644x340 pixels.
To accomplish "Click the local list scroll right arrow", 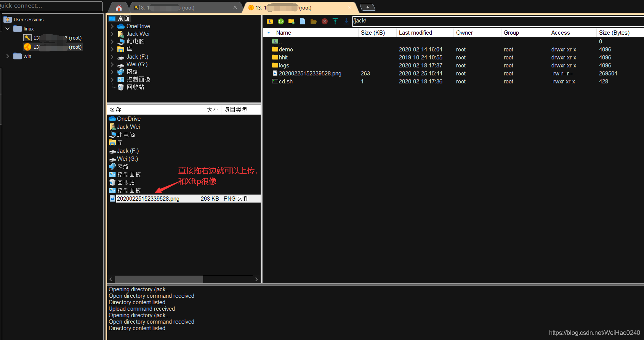I will [256, 279].
